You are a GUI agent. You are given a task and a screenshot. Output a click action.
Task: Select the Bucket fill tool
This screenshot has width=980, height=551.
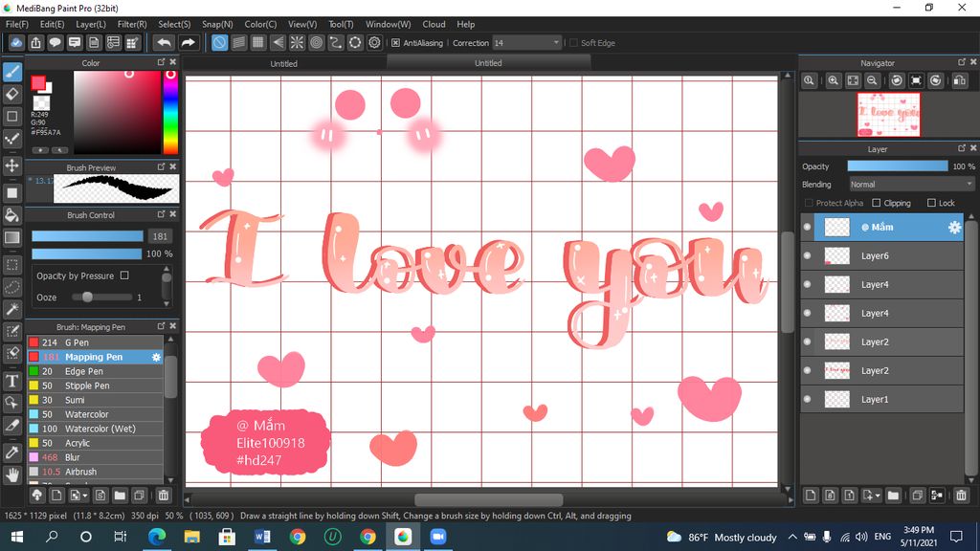11,215
